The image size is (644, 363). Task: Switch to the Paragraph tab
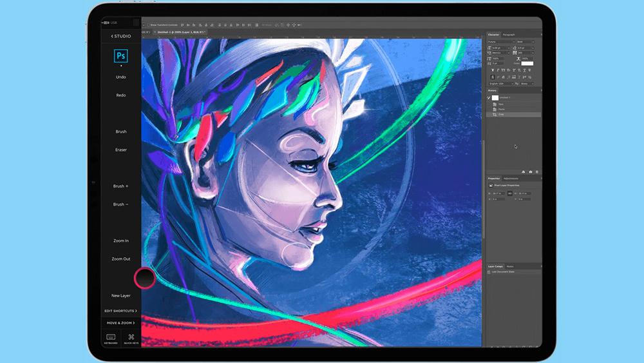coord(509,35)
